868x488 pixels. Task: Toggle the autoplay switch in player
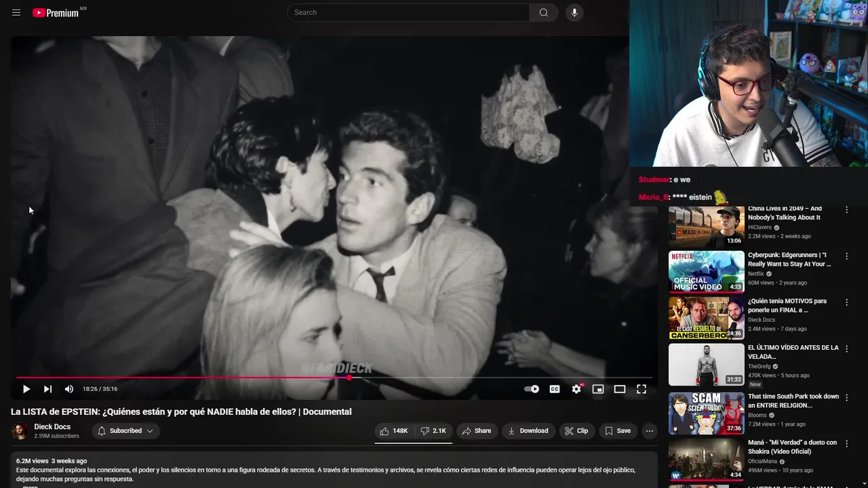532,389
